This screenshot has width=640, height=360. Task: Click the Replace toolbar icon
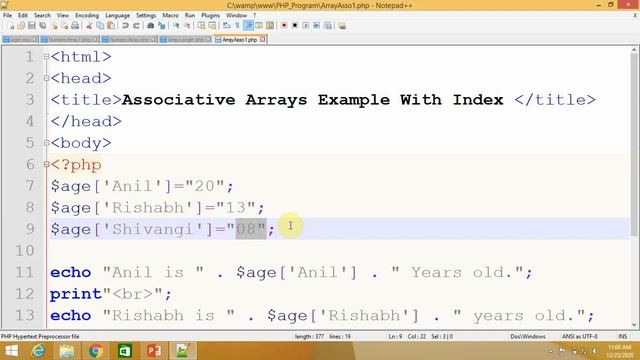[161, 26]
